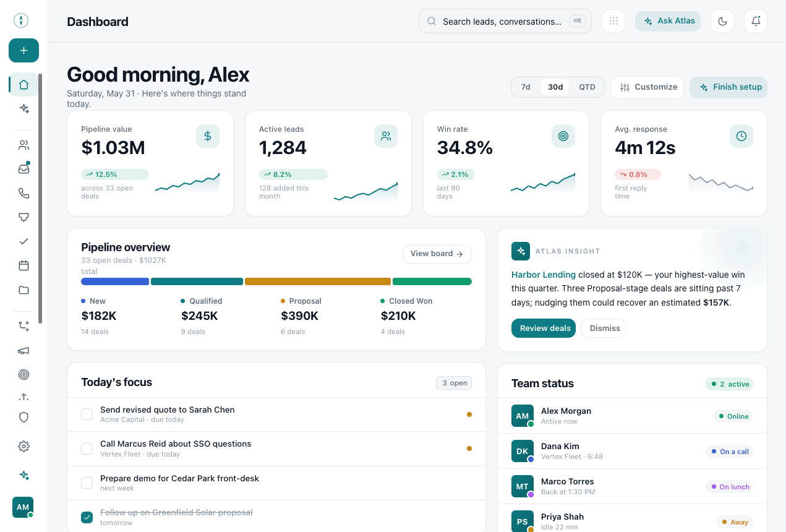The width and height of the screenshot is (786, 532).
Task: Open the inbox tray icon in sidebar
Action: pos(23,169)
